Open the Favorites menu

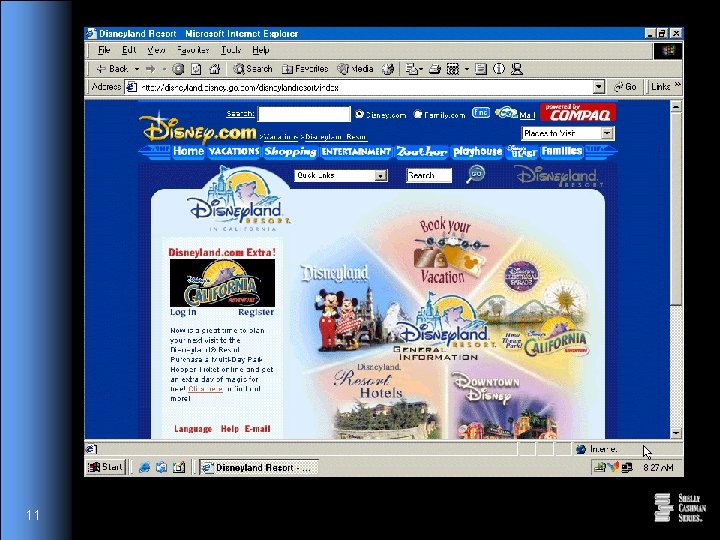click(193, 50)
